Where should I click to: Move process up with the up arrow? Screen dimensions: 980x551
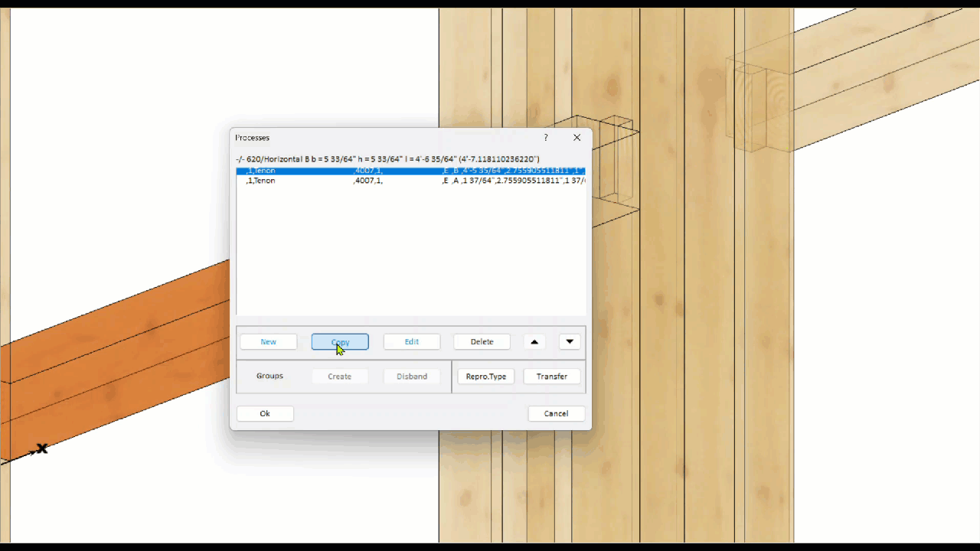534,342
